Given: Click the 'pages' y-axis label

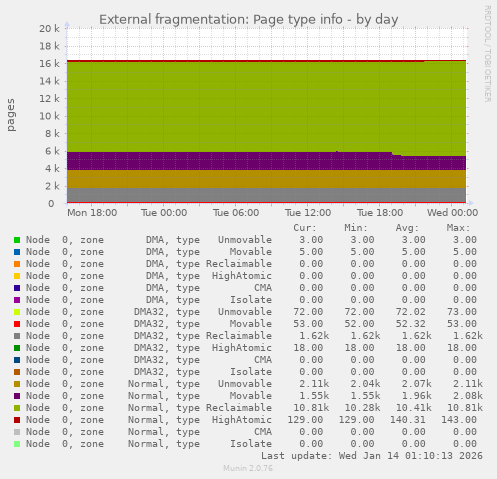Looking at the screenshot, I should (11, 115).
